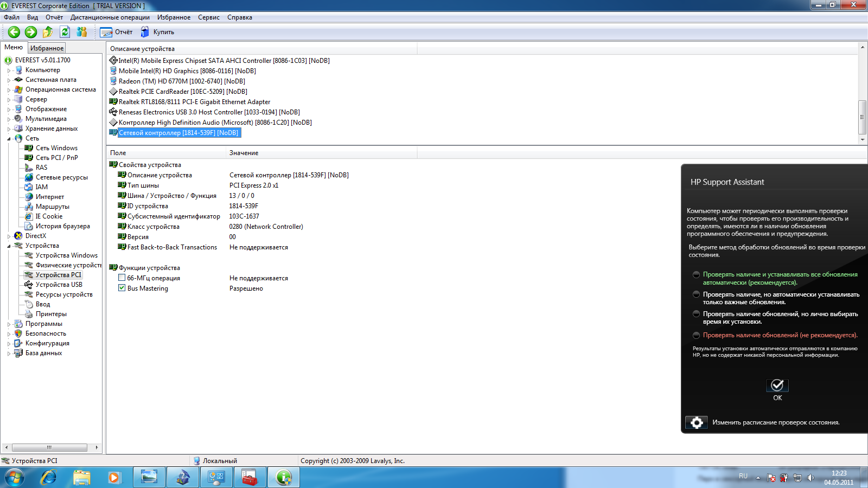Select personally choose install time radio option
Screen dimensions: 868x488
(696, 314)
